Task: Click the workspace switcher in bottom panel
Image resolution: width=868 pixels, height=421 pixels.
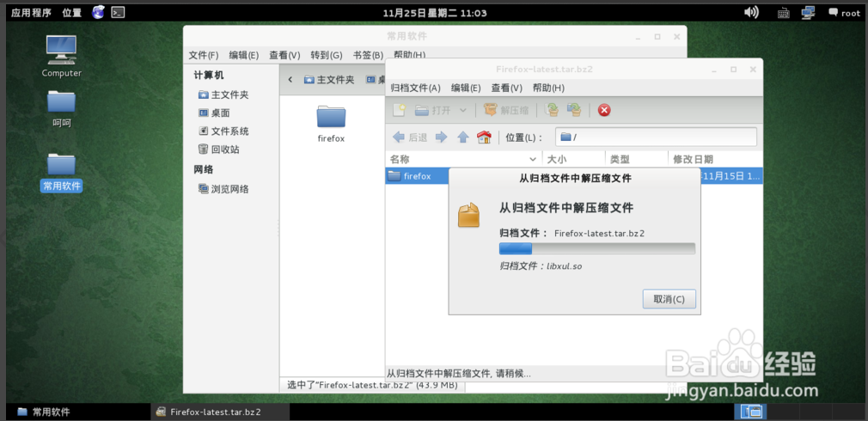Action: coord(750,412)
